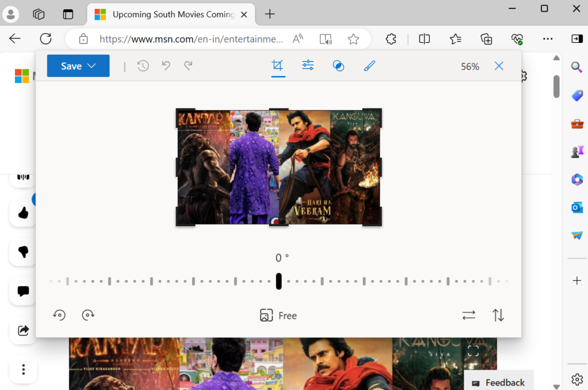Click the Feedback button
Viewport: 588px width, 390px height.
coord(499,382)
